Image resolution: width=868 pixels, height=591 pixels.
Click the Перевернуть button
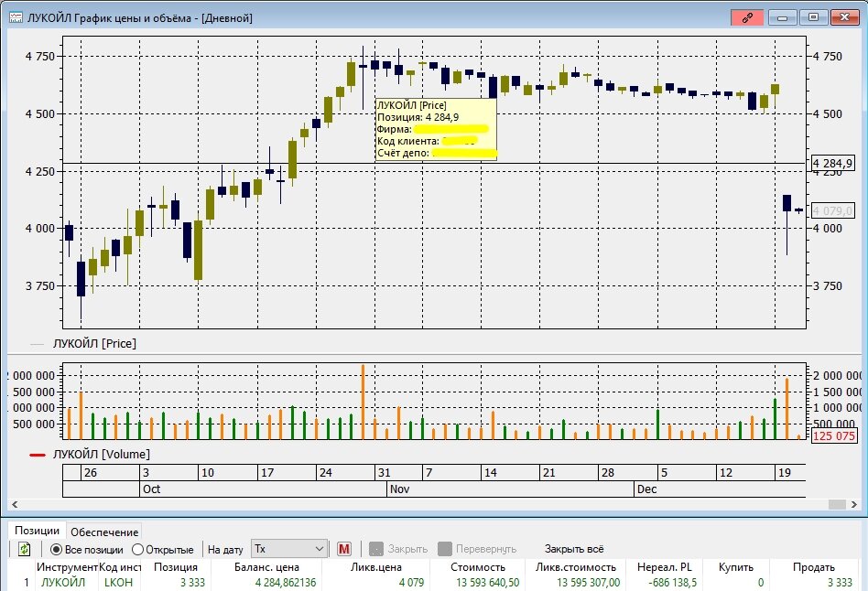pos(477,549)
